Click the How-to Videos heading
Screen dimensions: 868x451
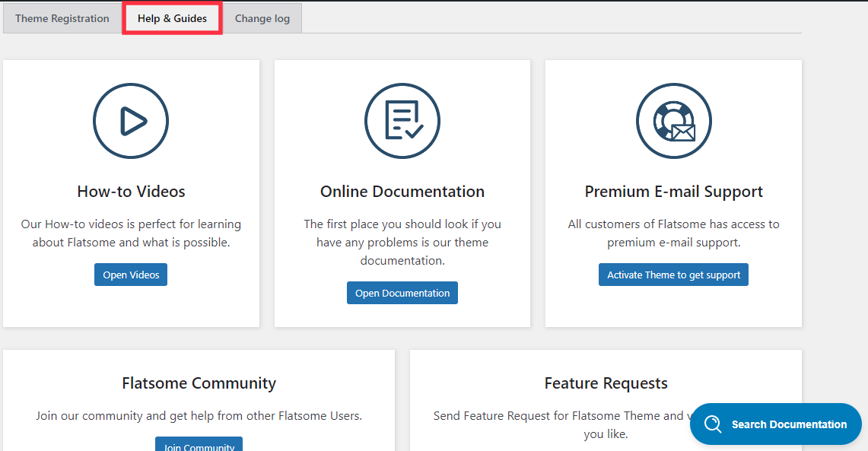coord(131,192)
